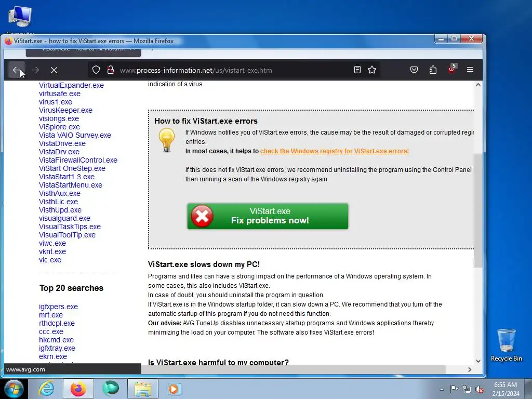Launch media player taskbar icon
The image size is (532, 399).
click(175, 389)
